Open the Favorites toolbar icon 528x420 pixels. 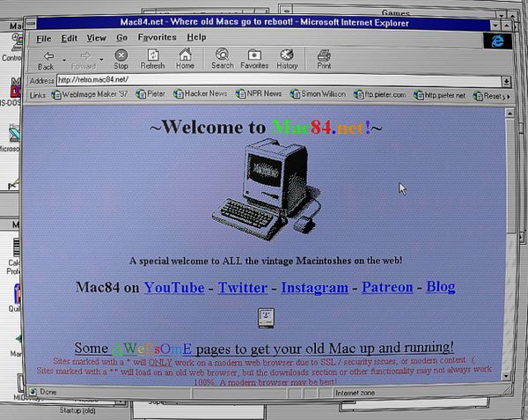[254, 59]
